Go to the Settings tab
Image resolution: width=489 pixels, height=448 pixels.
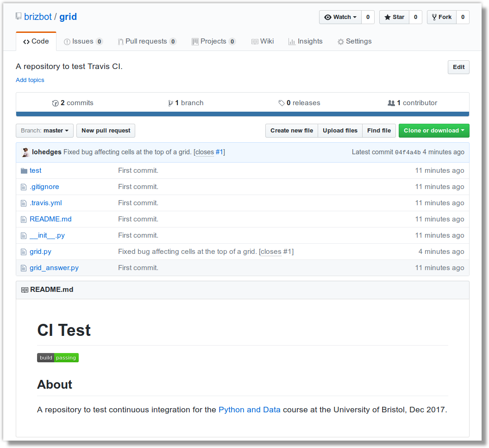click(354, 42)
